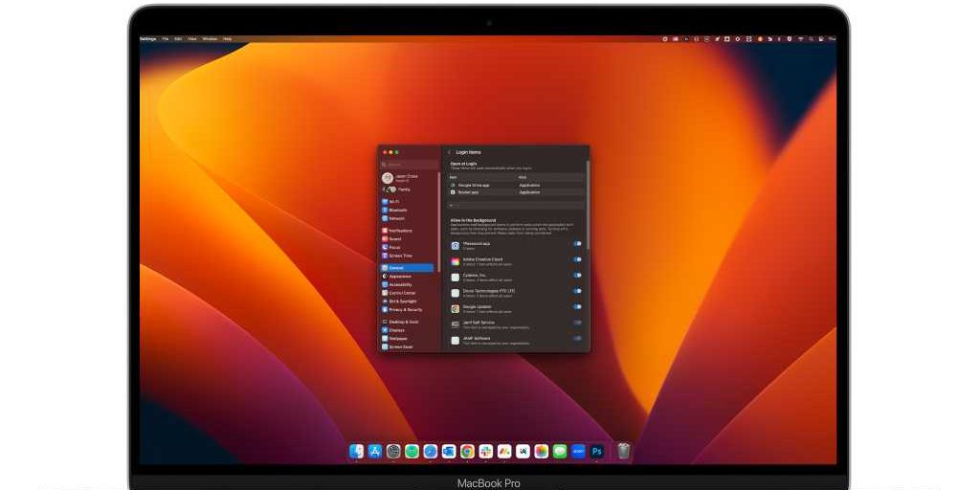Image resolution: width=980 pixels, height=490 pixels.
Task: Open Slack from the Dock
Action: point(485,451)
